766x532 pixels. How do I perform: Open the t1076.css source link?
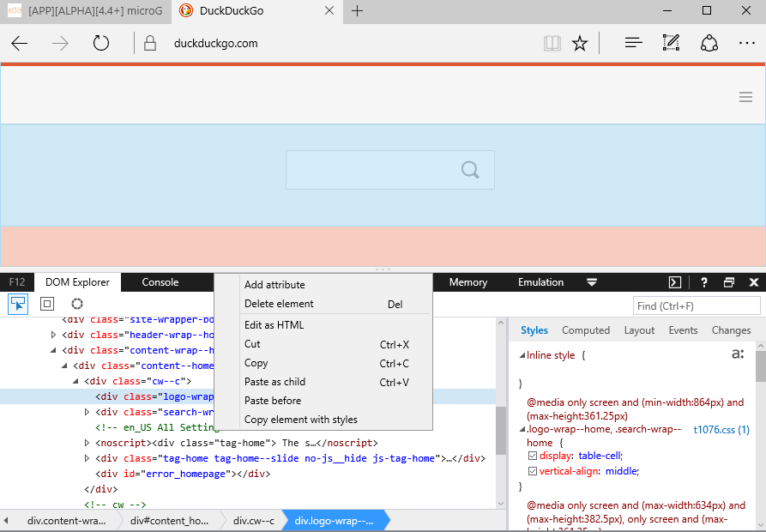coord(721,429)
